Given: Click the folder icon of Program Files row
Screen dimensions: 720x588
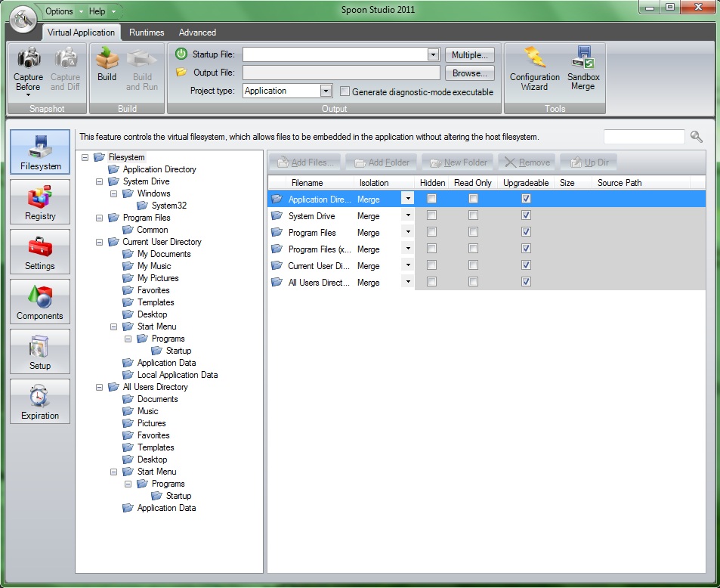Looking at the screenshot, I should pos(277,232).
